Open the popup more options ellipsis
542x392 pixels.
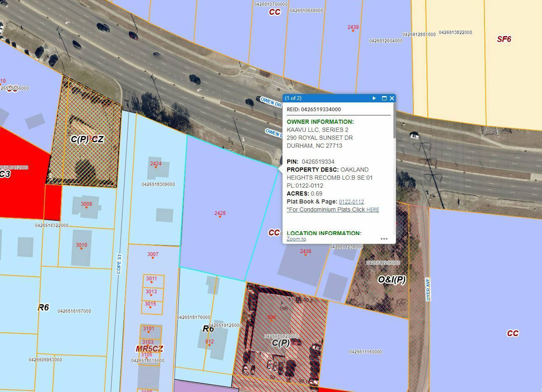[384, 239]
